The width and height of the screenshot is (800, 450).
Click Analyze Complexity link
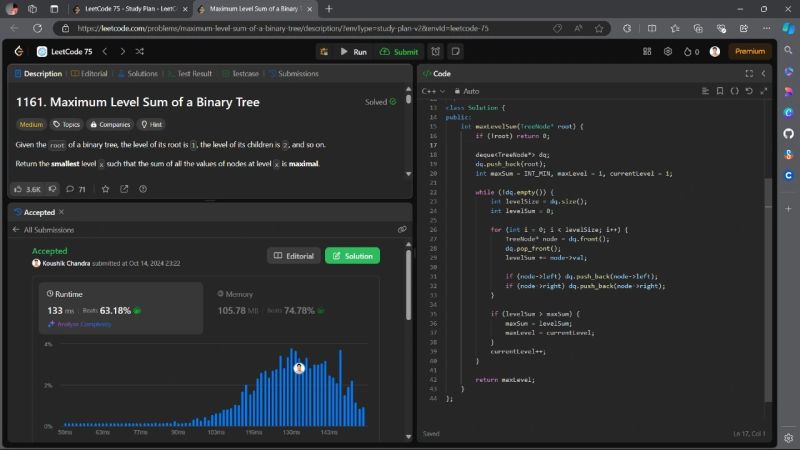pyautogui.click(x=80, y=324)
